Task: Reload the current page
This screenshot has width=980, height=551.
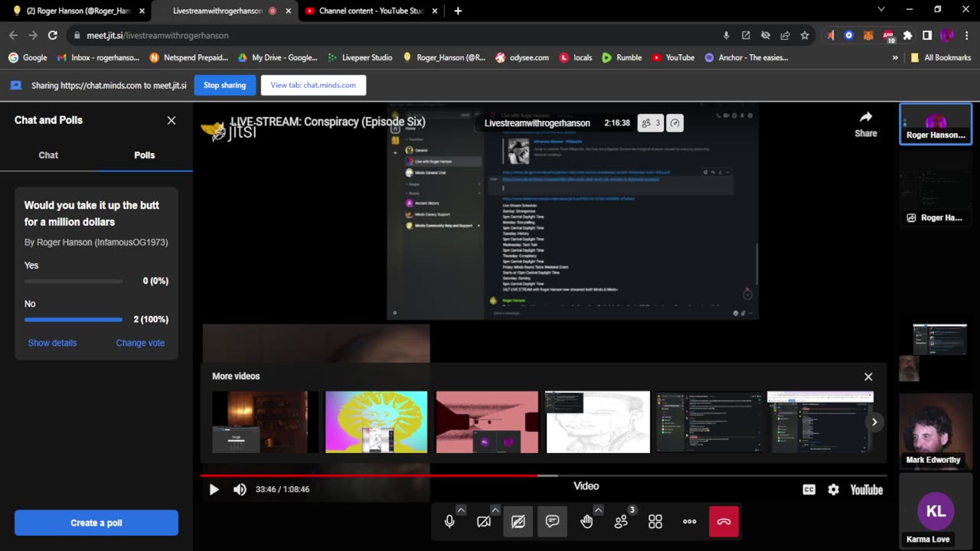Action: [x=52, y=35]
